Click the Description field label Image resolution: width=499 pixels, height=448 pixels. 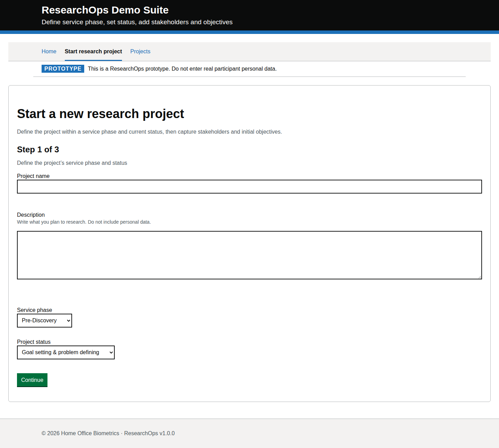(x=31, y=215)
